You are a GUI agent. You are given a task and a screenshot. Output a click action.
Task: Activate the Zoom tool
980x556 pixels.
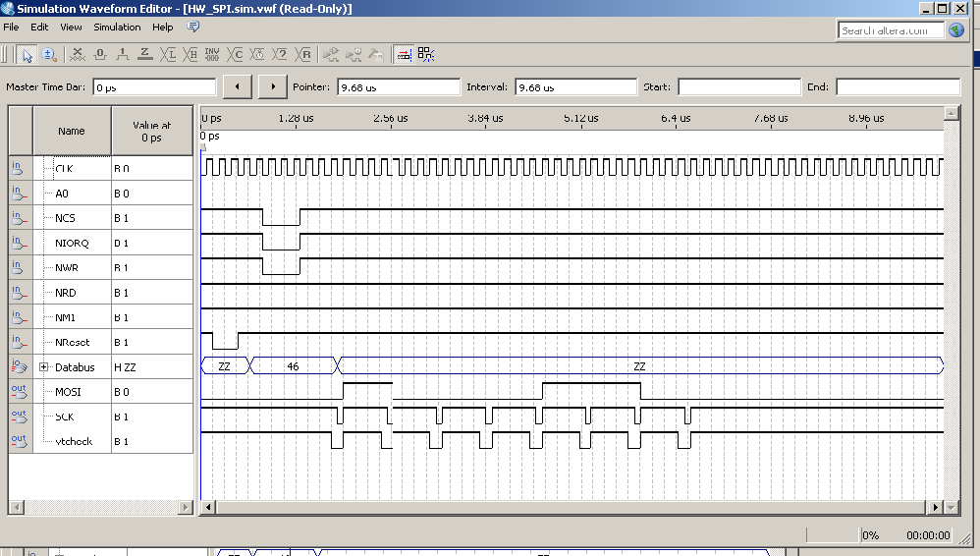point(49,55)
